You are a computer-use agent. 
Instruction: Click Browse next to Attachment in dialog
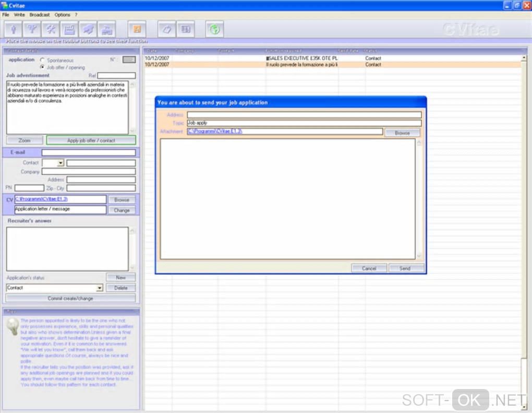[x=403, y=133]
